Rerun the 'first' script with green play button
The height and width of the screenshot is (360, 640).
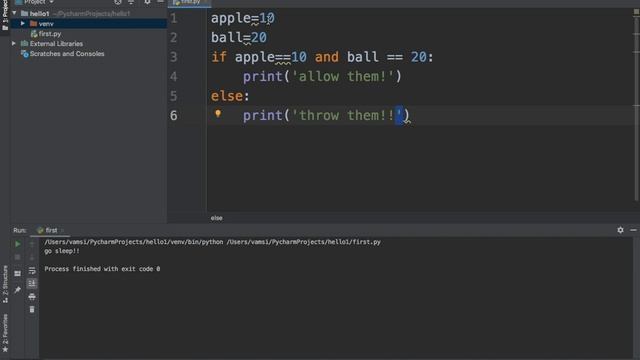[x=18, y=244]
